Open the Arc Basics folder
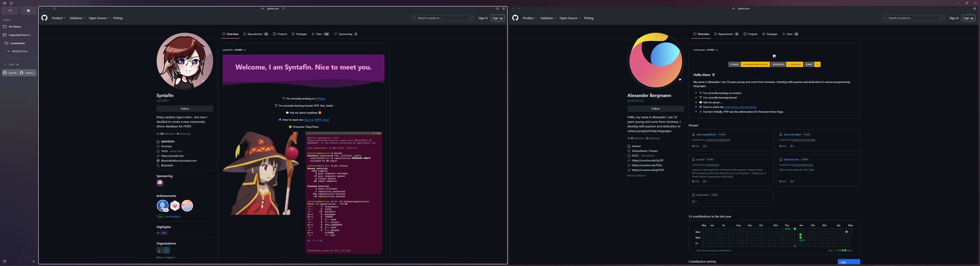Screen dimensions: 980x266 point(14,26)
